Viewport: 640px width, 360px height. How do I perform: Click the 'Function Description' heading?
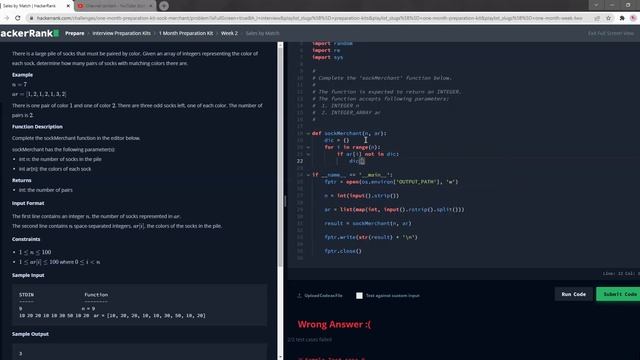37,127
